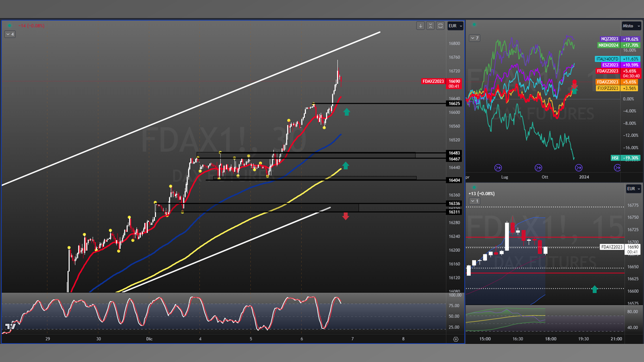
Task: Click the 16690 last price label on main chart
Action: coord(454,81)
